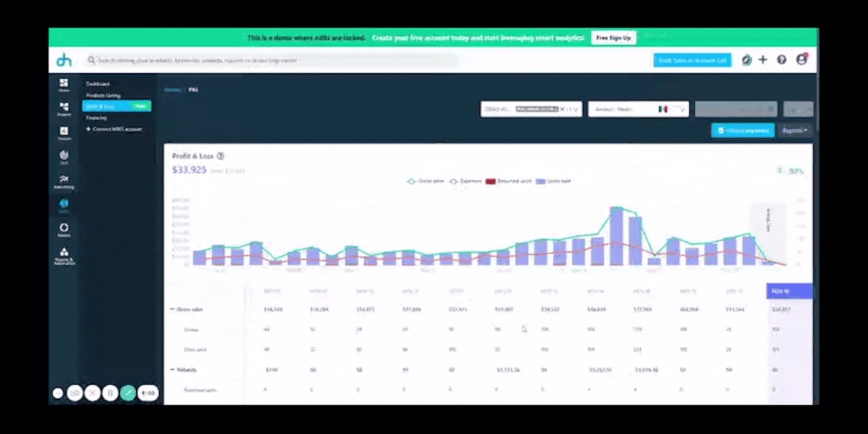Click first Gross sales value $16,348
Screen dimensions: 868x434
pos(274,309)
